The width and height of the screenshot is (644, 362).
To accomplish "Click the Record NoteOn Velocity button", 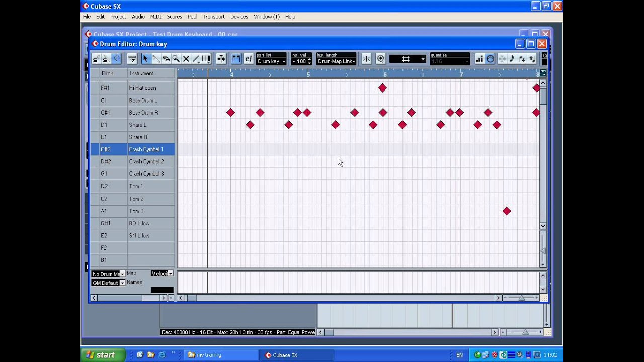I will (522, 59).
